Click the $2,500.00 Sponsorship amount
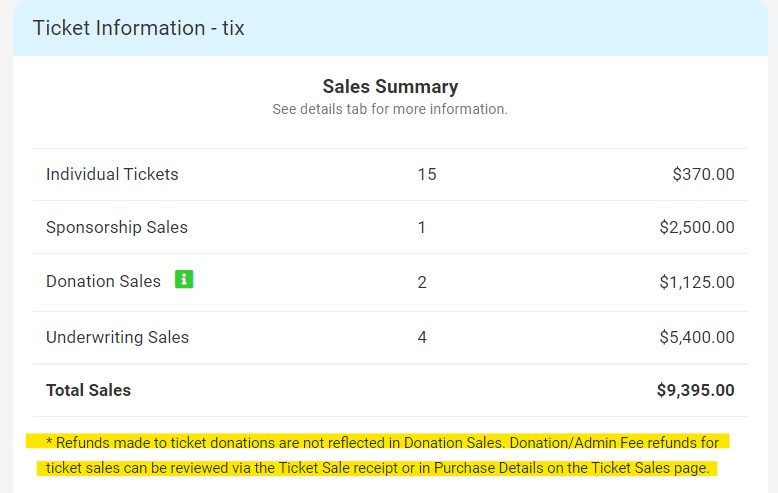 coord(696,228)
